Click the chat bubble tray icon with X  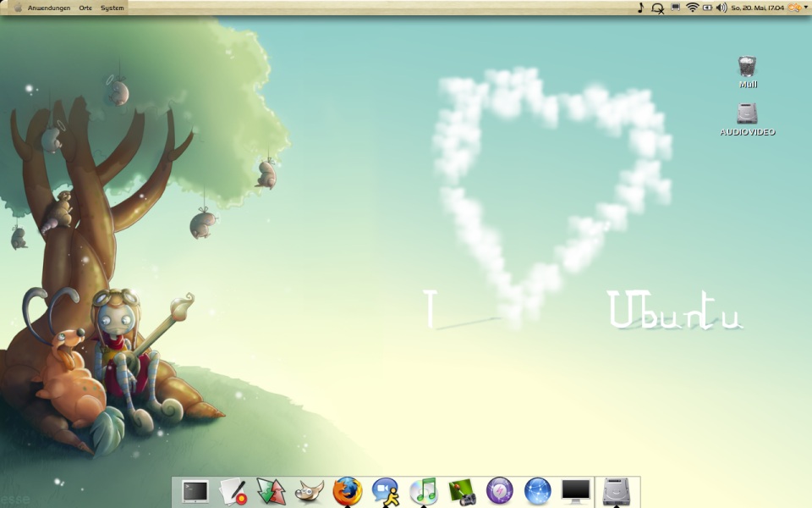click(658, 8)
